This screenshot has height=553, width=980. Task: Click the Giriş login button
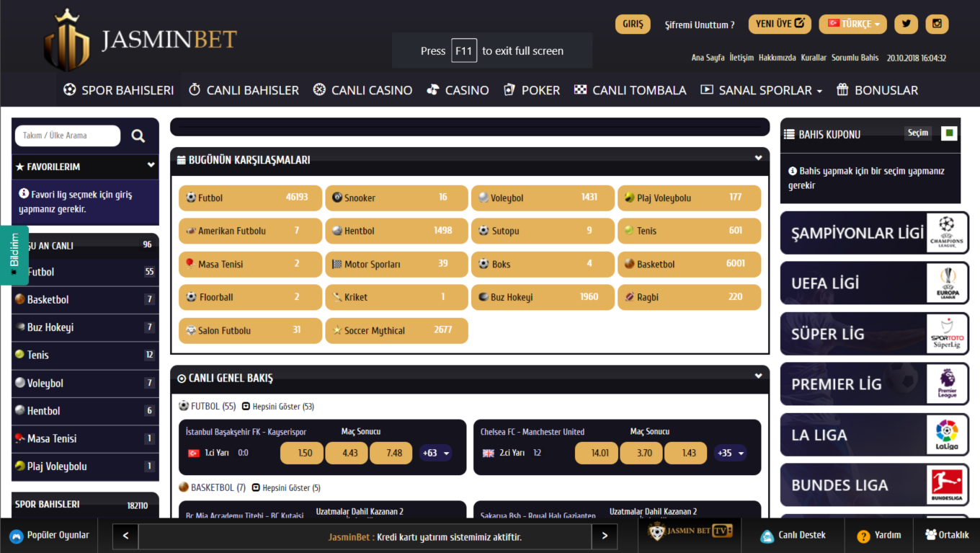(x=633, y=24)
